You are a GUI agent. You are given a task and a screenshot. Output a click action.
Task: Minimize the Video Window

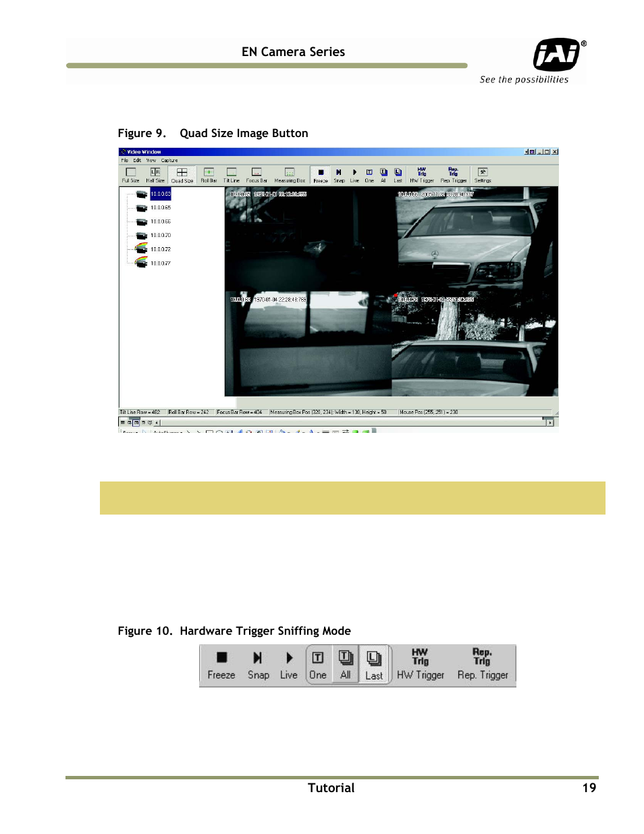(540, 152)
